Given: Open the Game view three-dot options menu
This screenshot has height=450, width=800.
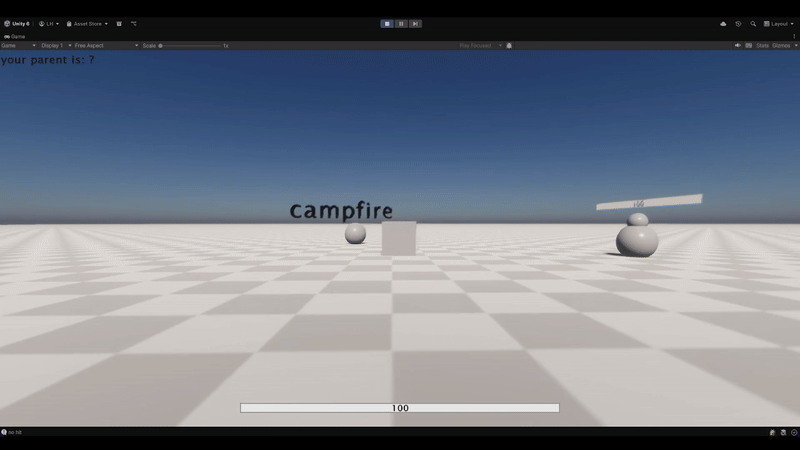Looking at the screenshot, I should tap(794, 36).
